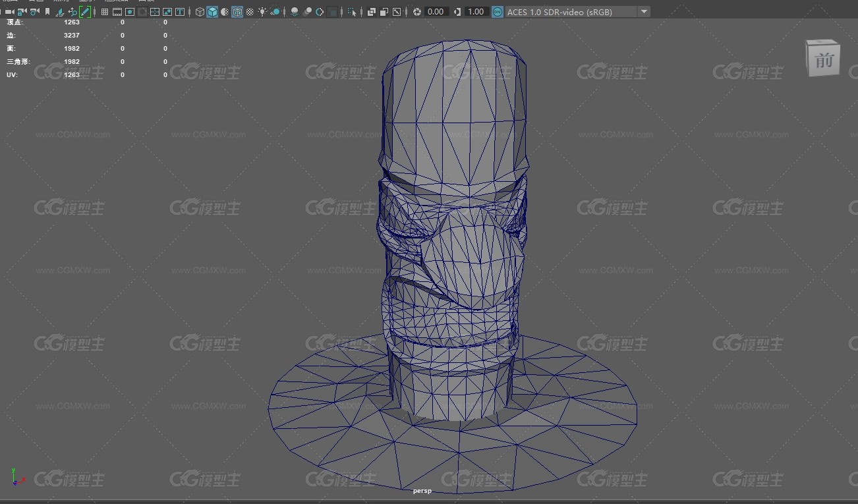
Task: Open Camera Attributes from the toolbar
Action: [x=35, y=12]
